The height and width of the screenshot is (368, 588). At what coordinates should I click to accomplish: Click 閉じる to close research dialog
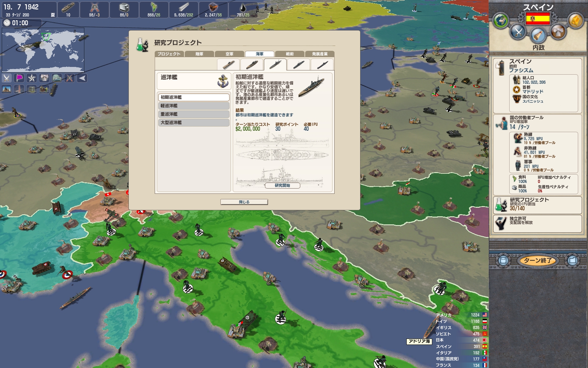pyautogui.click(x=244, y=202)
